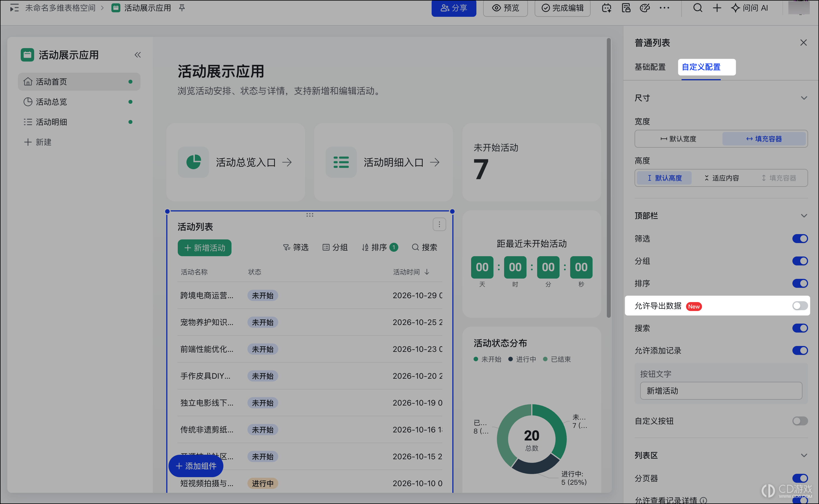Select 默认宽度 width option
The image size is (819, 504).
point(678,139)
